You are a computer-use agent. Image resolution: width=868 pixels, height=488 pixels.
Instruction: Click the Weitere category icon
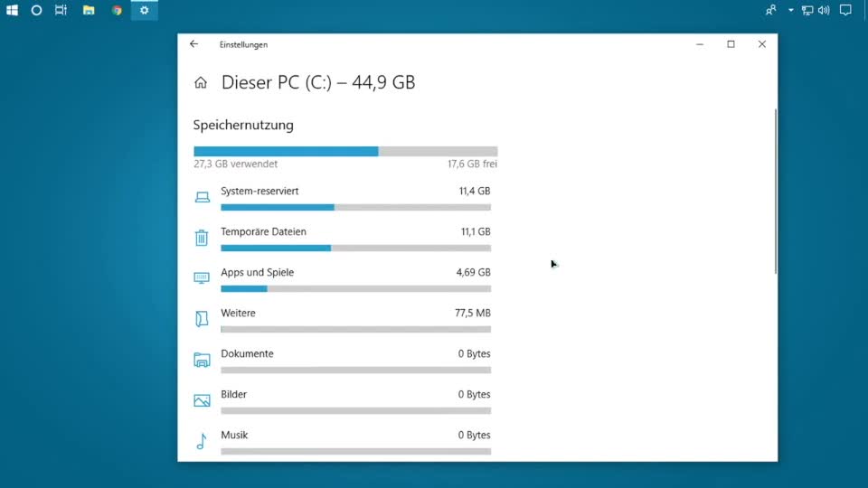[202, 319]
